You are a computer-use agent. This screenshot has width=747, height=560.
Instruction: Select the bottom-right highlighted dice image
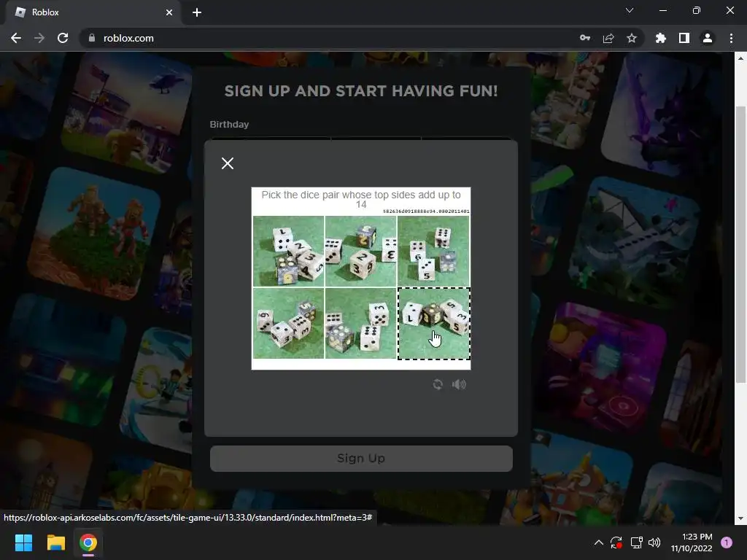(434, 323)
